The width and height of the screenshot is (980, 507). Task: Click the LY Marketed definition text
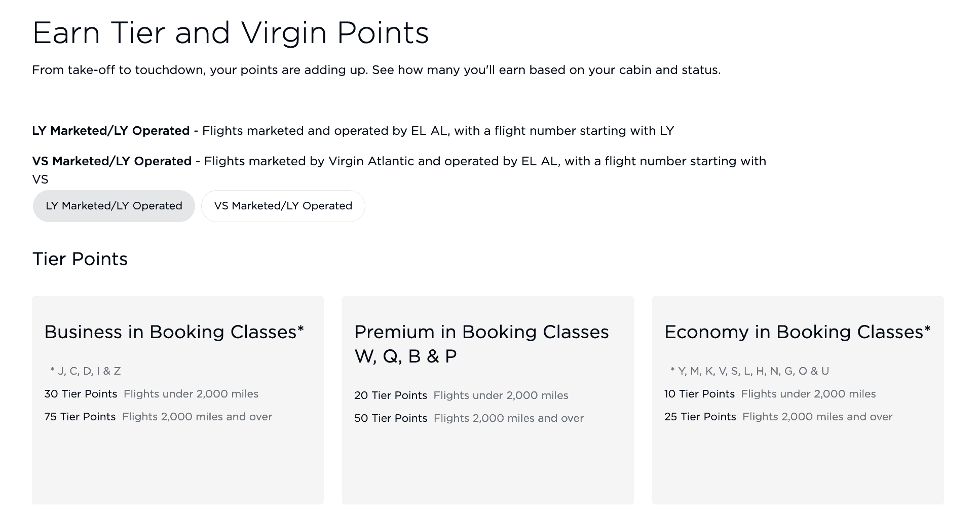click(353, 130)
